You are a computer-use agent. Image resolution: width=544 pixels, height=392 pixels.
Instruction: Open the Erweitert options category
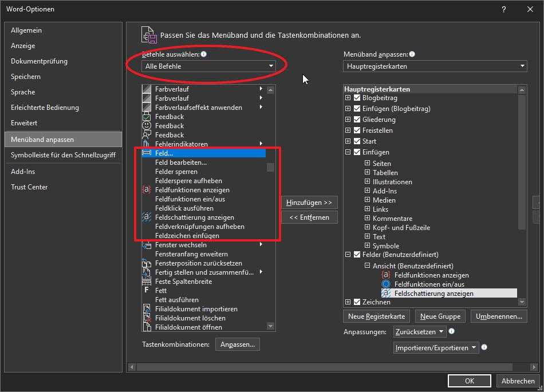coord(63,122)
